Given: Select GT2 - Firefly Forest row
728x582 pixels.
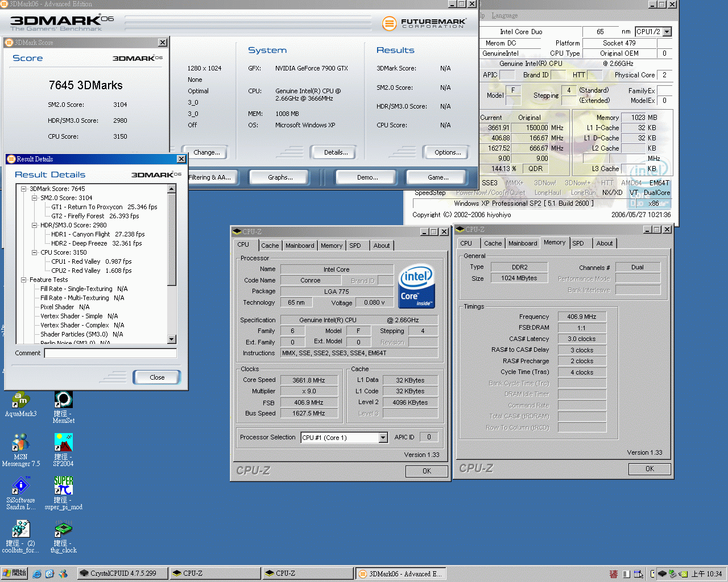Looking at the screenshot, I should click(95, 216).
